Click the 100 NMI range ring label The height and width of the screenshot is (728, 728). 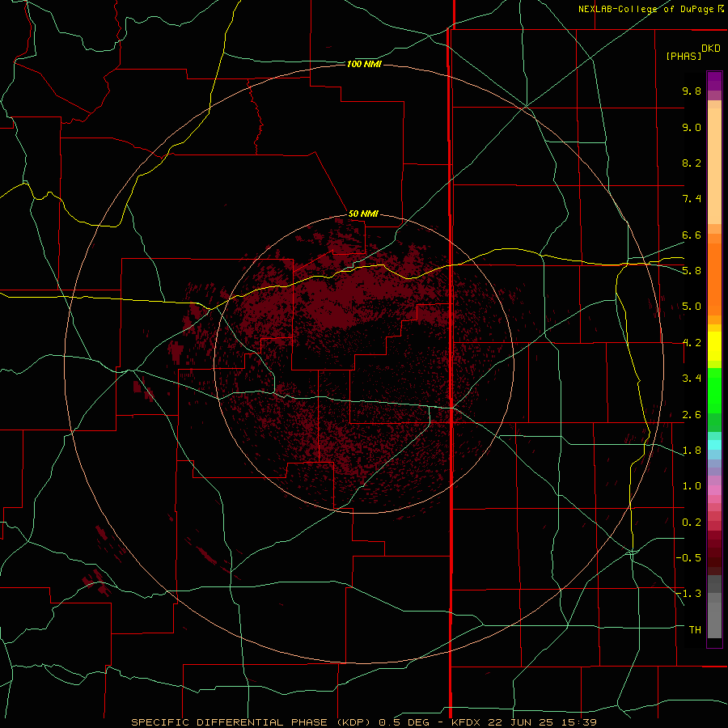click(364, 64)
